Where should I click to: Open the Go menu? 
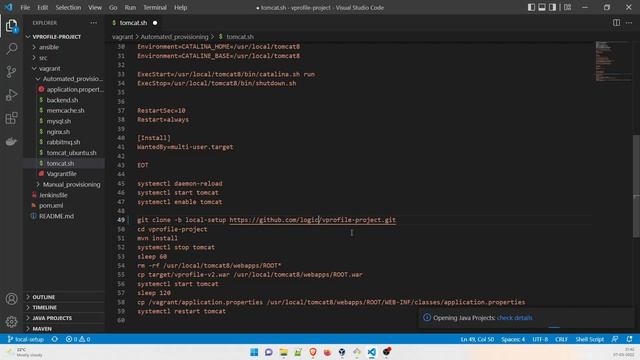point(113,7)
